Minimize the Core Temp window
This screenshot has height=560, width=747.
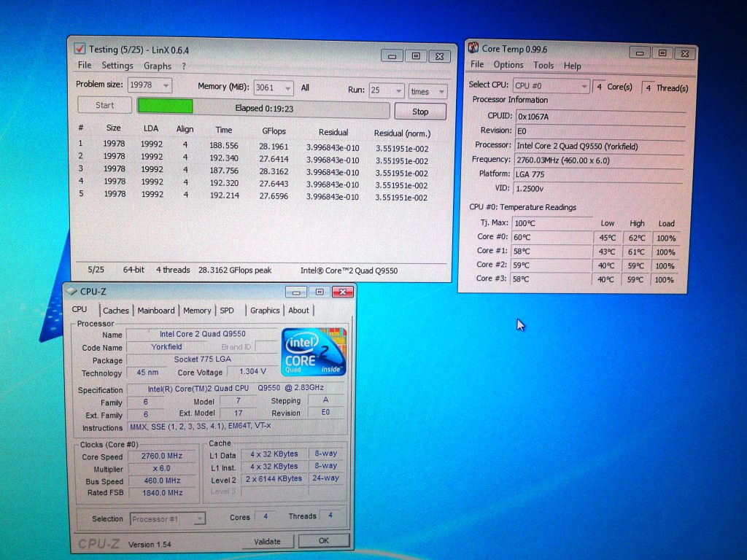coord(640,52)
